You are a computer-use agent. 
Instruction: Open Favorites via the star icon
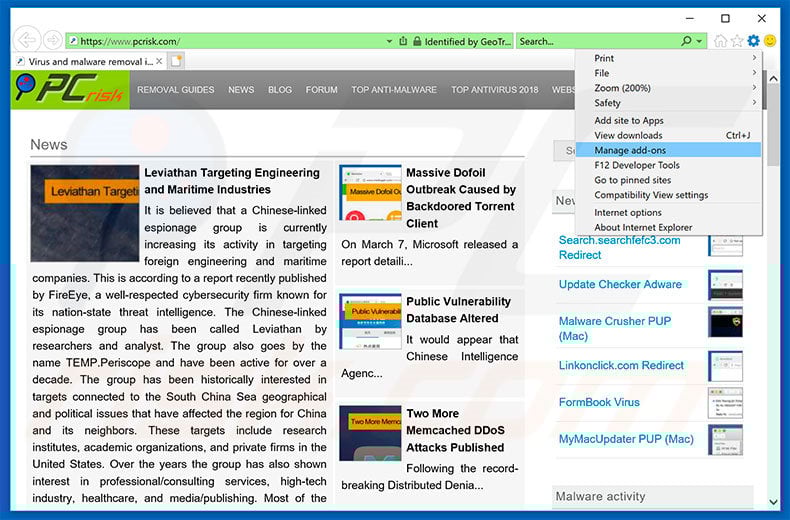pos(737,41)
